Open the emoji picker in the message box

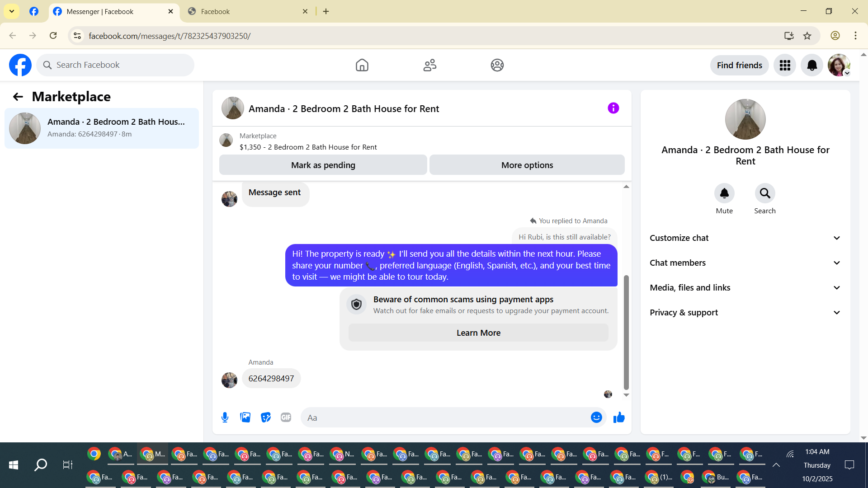pos(596,418)
